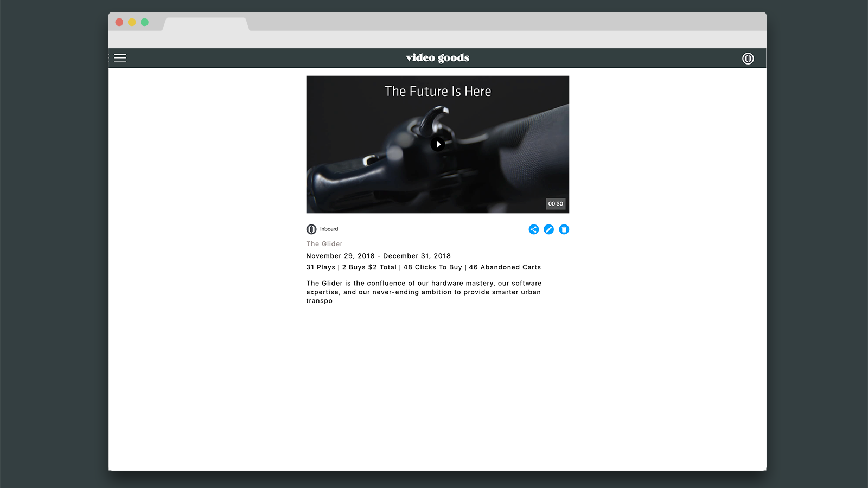
Task: Click the Glider description paragraph
Action: (x=424, y=292)
